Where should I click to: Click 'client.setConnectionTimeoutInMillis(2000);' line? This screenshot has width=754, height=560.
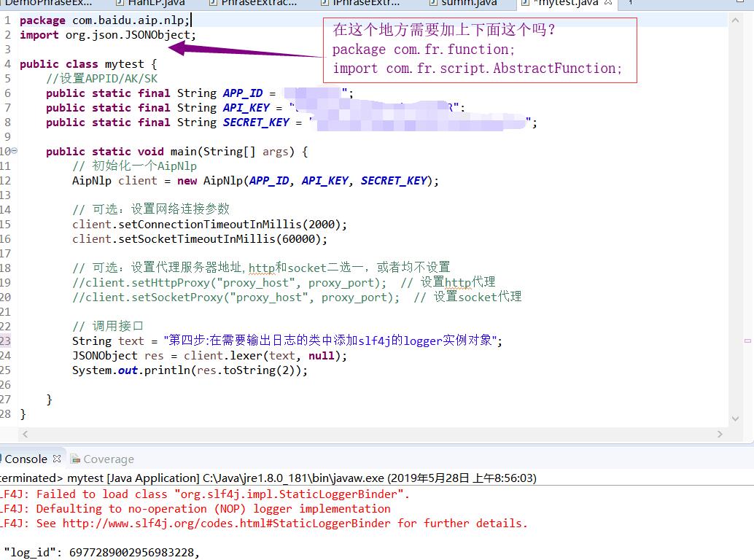tap(210, 225)
